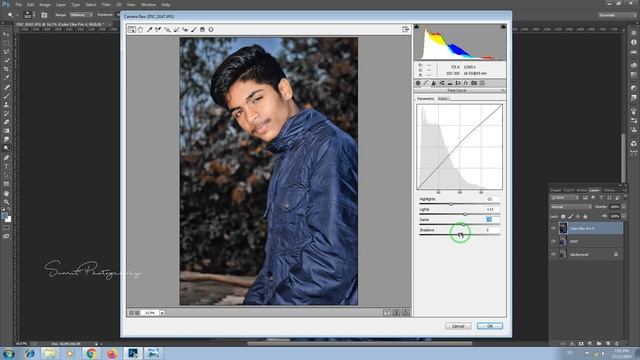This screenshot has height=360, width=640.
Task: Switch to the Parametric curve tab
Action: click(426, 99)
